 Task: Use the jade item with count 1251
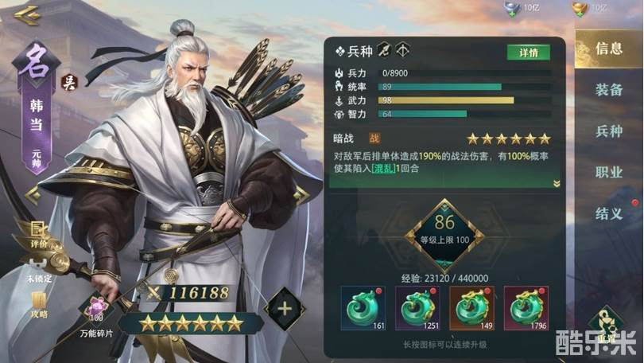point(417,308)
